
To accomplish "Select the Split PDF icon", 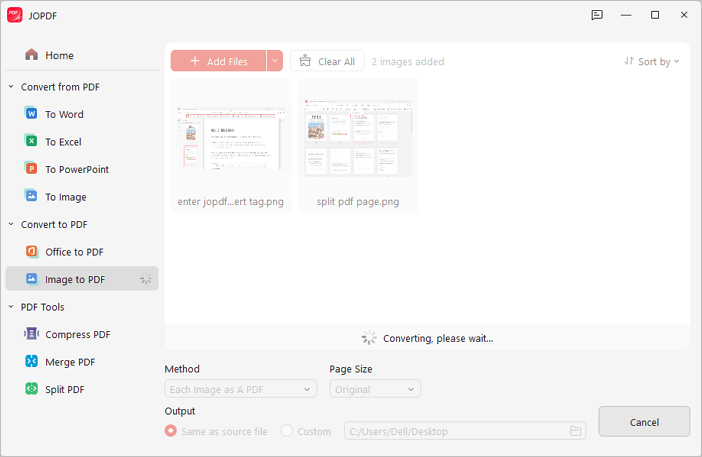I will [x=32, y=389].
